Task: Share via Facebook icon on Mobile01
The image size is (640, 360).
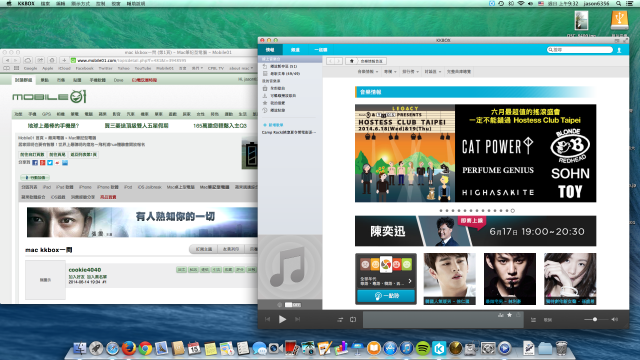Action: pyautogui.click(x=35, y=163)
